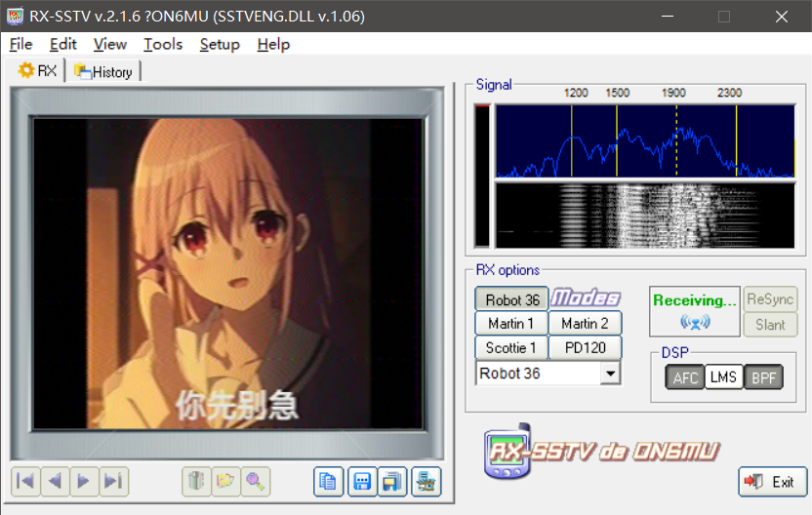
Task: Click the Receiving... status text
Action: (x=695, y=300)
